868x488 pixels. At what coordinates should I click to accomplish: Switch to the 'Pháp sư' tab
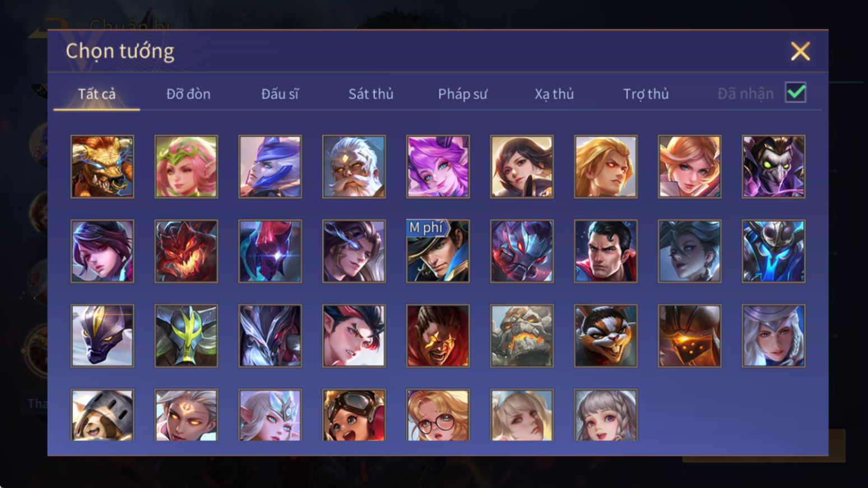[x=463, y=94]
